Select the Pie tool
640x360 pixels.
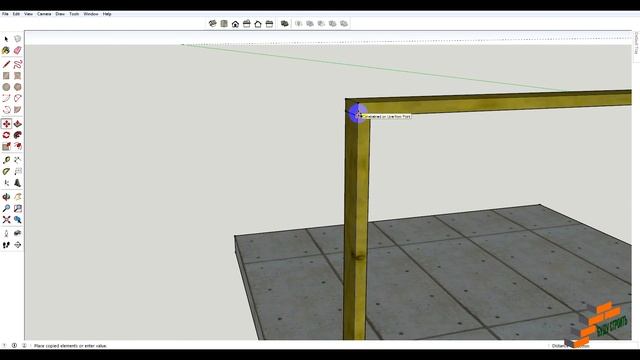click(x=18, y=110)
